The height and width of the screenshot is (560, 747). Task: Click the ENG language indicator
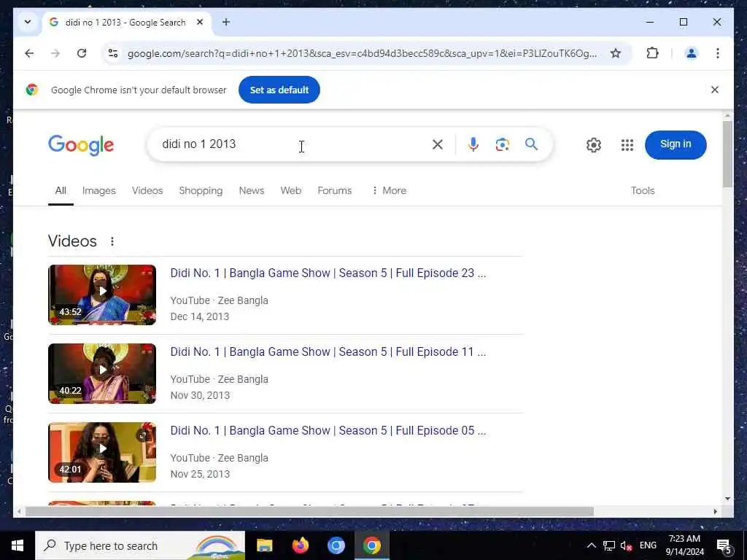point(648,545)
